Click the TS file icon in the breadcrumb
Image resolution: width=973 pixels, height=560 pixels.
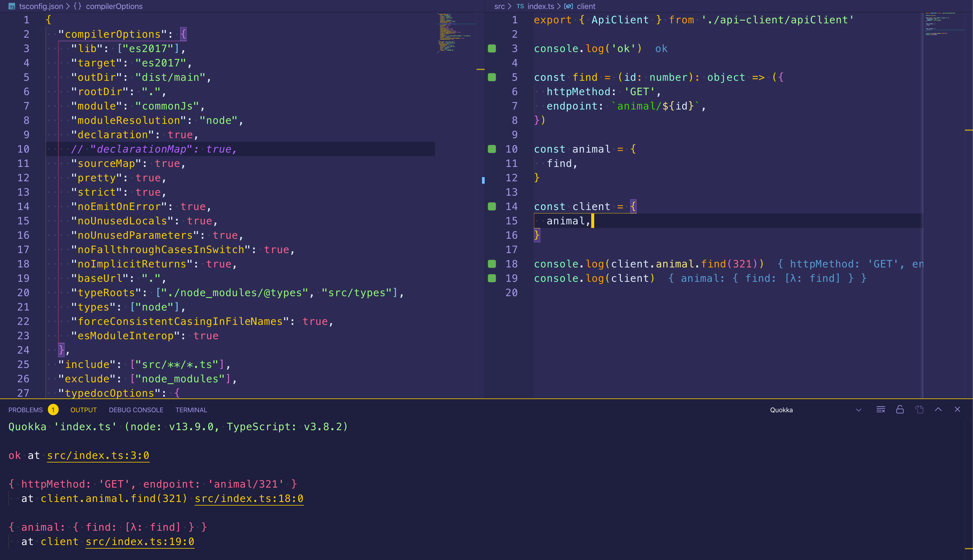(520, 6)
